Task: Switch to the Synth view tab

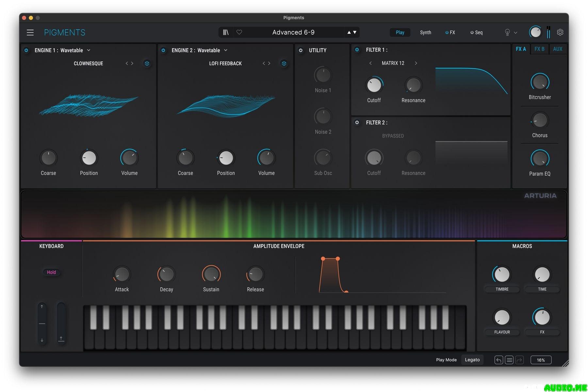Action: [425, 32]
